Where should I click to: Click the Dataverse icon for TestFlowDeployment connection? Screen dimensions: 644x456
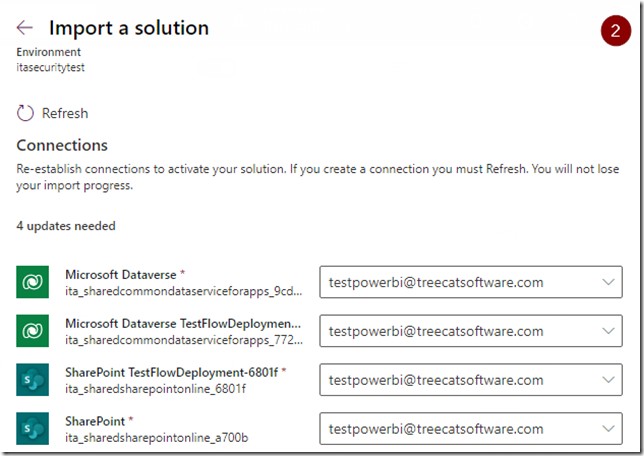(x=32, y=331)
